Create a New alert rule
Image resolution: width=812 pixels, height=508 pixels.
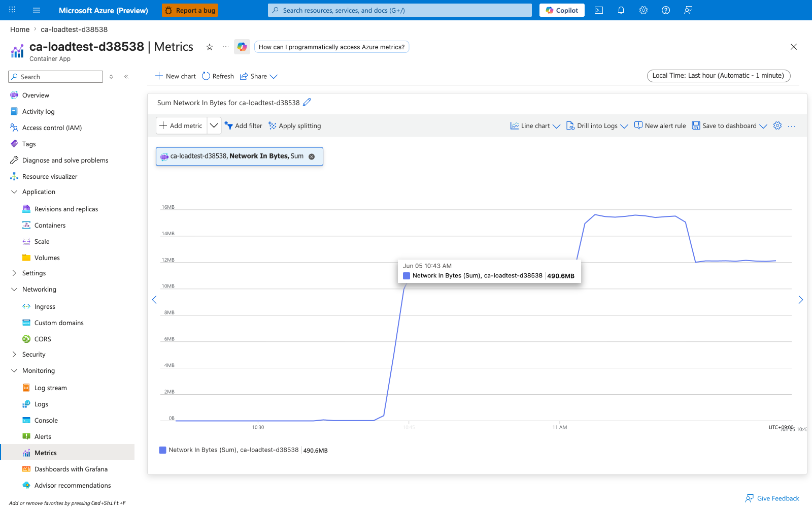(660, 126)
